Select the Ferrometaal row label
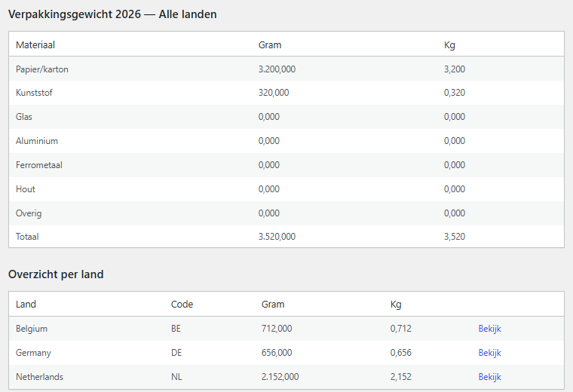 point(38,165)
